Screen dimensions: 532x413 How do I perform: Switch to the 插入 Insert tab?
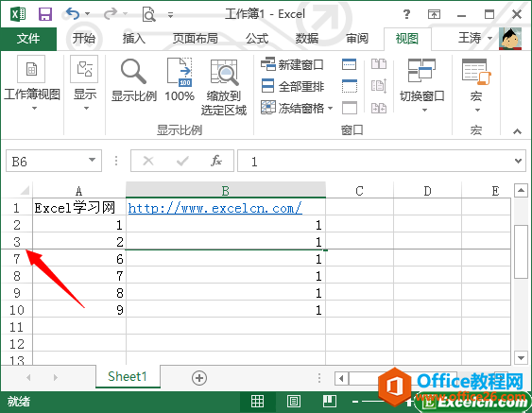click(x=133, y=38)
